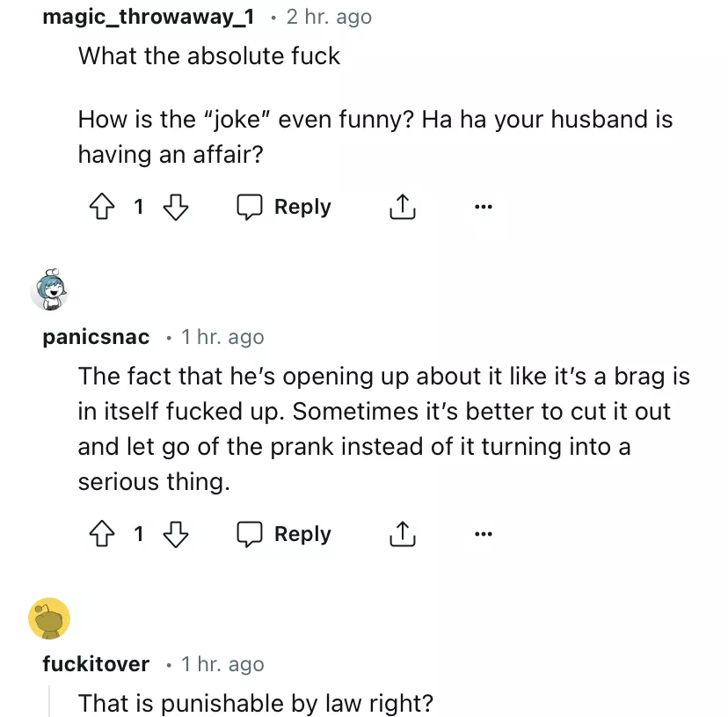
Task: Go to fuckitover's profile via username
Action: coord(96,664)
